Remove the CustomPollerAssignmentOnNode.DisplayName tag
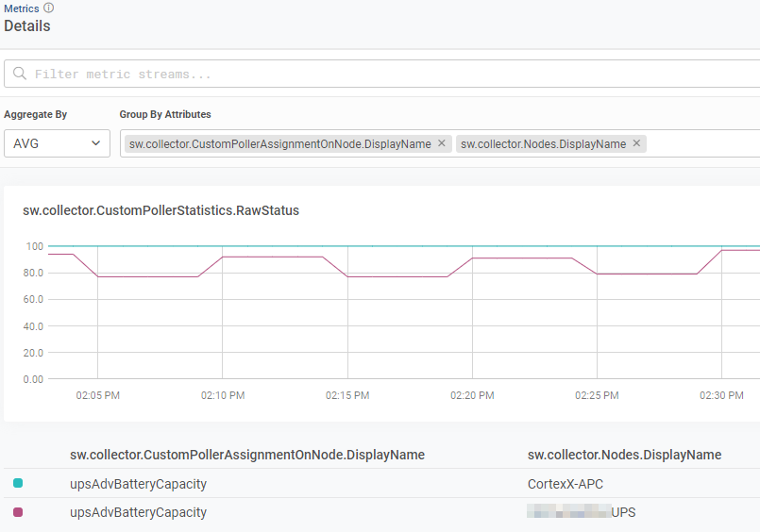This screenshot has width=760, height=532. (x=442, y=144)
